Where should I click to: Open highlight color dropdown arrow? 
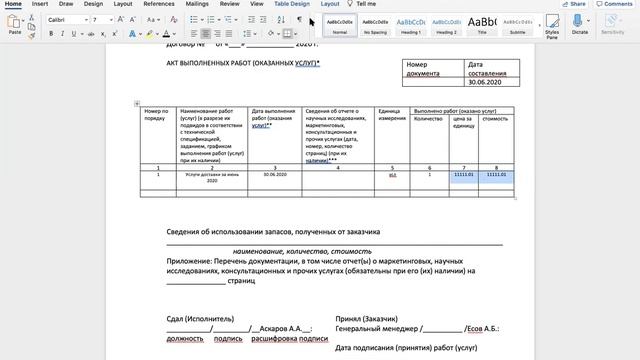click(x=157, y=34)
